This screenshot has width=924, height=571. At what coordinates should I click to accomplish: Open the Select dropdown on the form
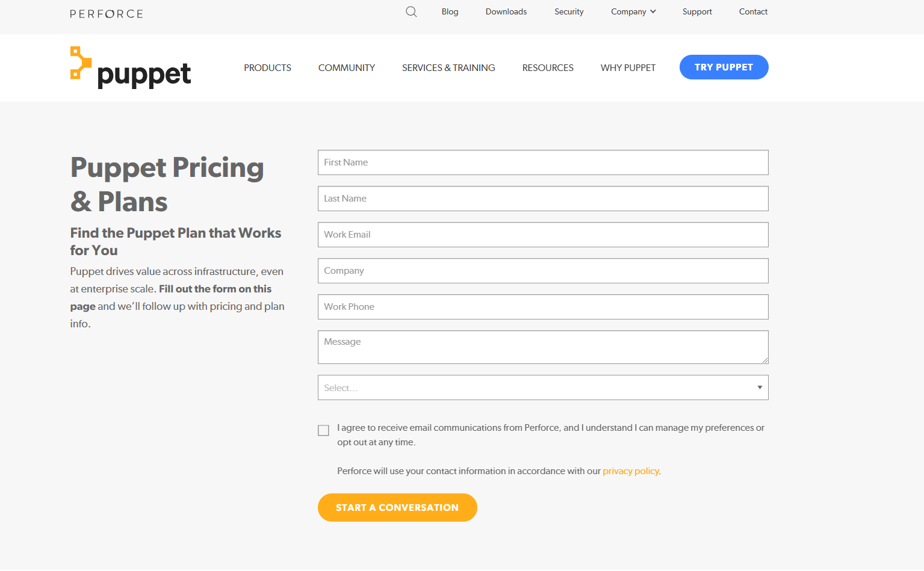tap(542, 387)
